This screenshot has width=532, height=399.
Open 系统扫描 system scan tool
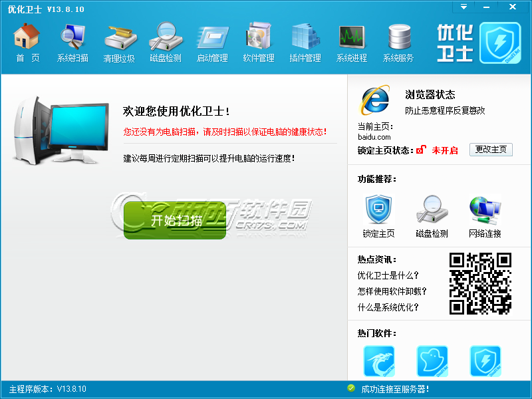(72, 43)
